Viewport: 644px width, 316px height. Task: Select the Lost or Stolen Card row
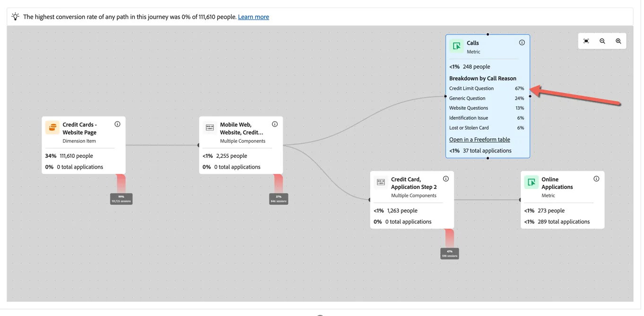(487, 128)
